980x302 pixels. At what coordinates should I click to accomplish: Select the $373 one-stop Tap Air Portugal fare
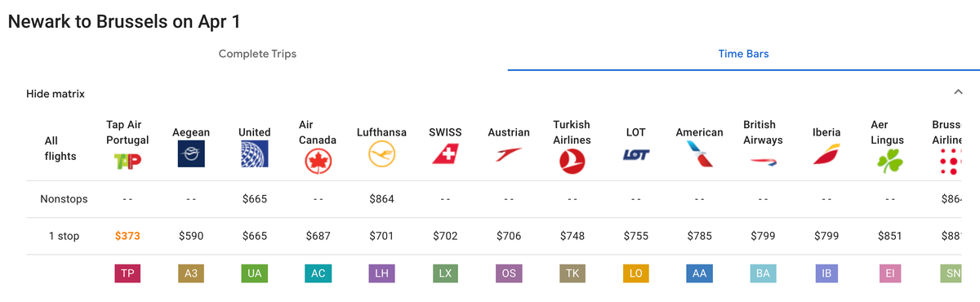tap(127, 236)
